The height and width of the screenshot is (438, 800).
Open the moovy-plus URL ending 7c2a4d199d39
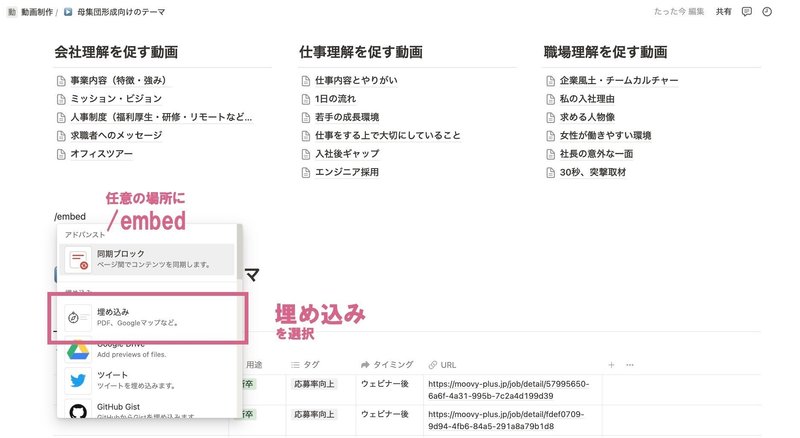tap(509, 390)
